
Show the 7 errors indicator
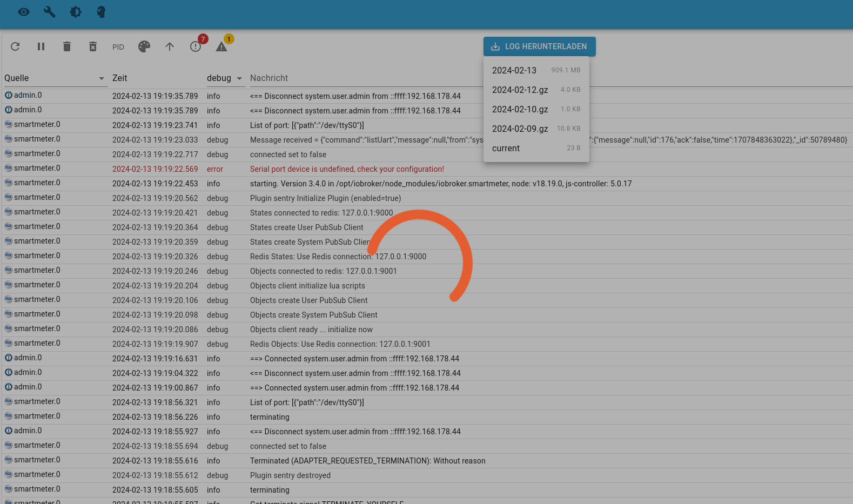click(196, 46)
